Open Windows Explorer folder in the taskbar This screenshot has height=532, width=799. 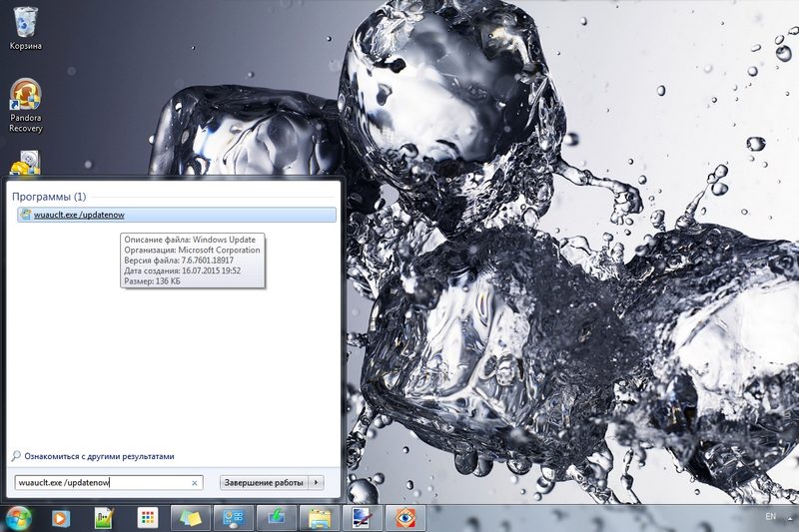pyautogui.click(x=320, y=518)
